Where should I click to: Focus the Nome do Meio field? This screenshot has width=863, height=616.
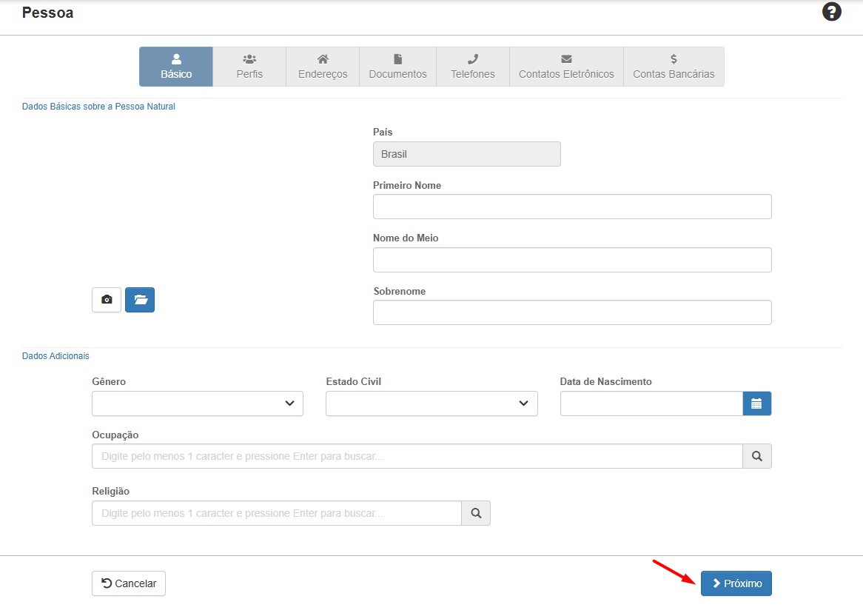pyautogui.click(x=572, y=260)
